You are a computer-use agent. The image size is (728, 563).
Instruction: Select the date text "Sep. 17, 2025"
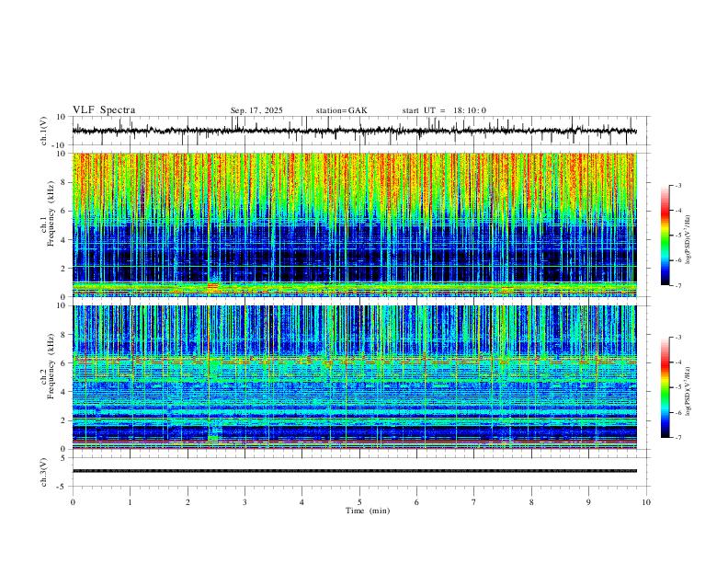256,110
